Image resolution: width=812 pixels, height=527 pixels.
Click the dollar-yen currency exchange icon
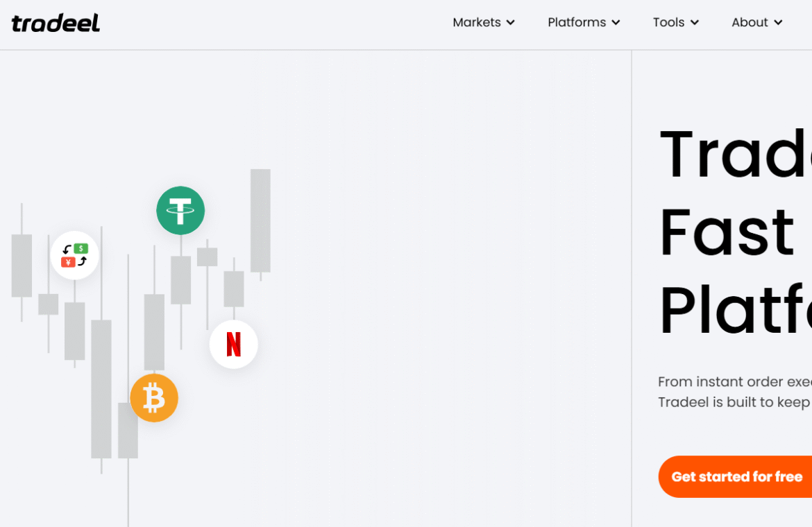tap(75, 255)
